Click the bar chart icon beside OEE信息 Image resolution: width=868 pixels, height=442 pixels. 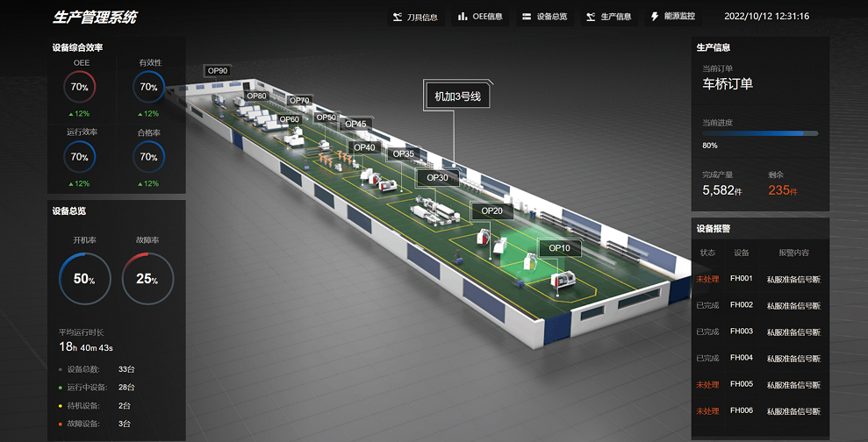pyautogui.click(x=463, y=17)
